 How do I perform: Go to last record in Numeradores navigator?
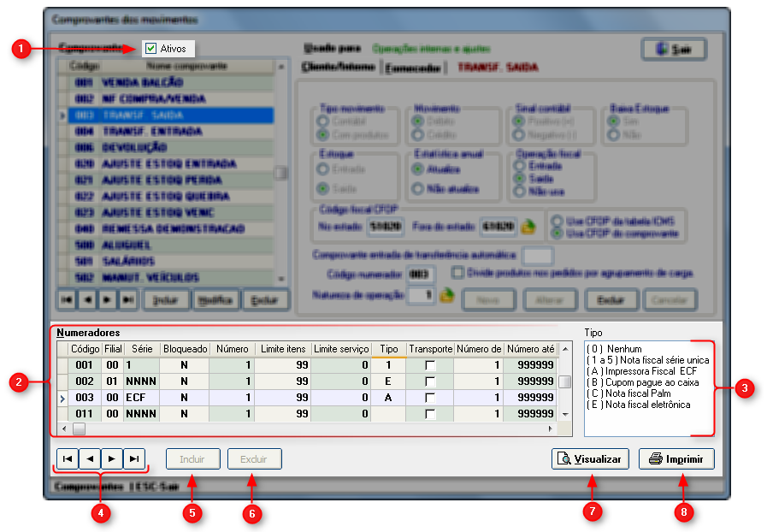(134, 458)
